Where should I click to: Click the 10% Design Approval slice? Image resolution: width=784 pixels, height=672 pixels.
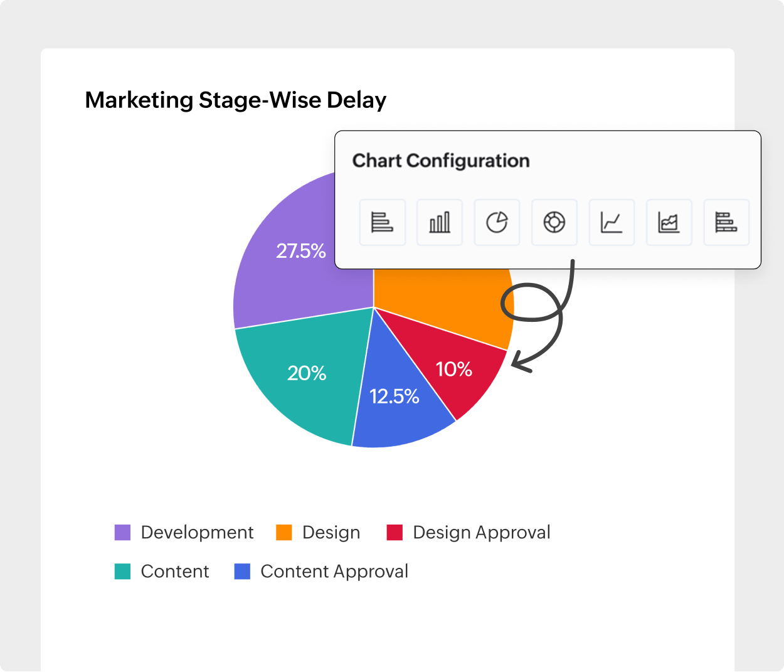coord(454,370)
